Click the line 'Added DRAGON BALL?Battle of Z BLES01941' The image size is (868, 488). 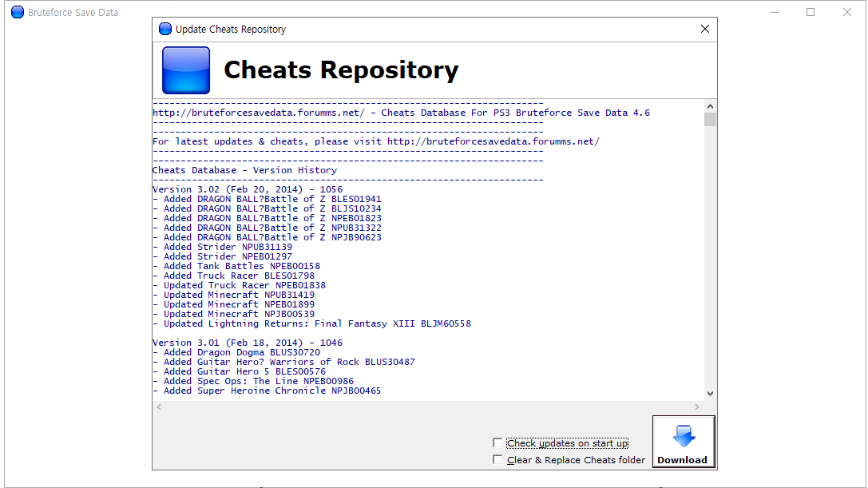(x=268, y=199)
